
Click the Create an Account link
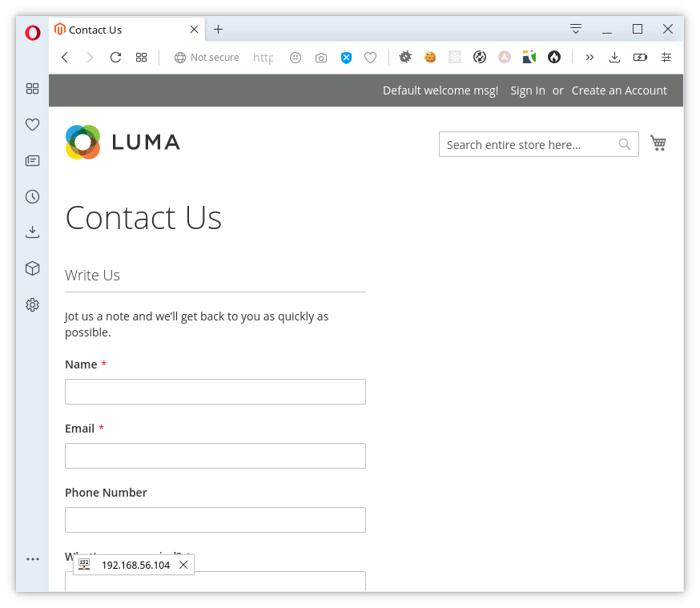[x=619, y=91]
